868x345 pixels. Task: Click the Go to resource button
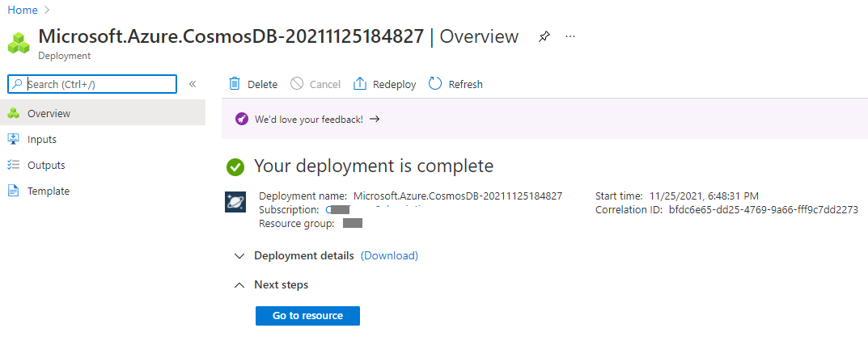point(307,316)
